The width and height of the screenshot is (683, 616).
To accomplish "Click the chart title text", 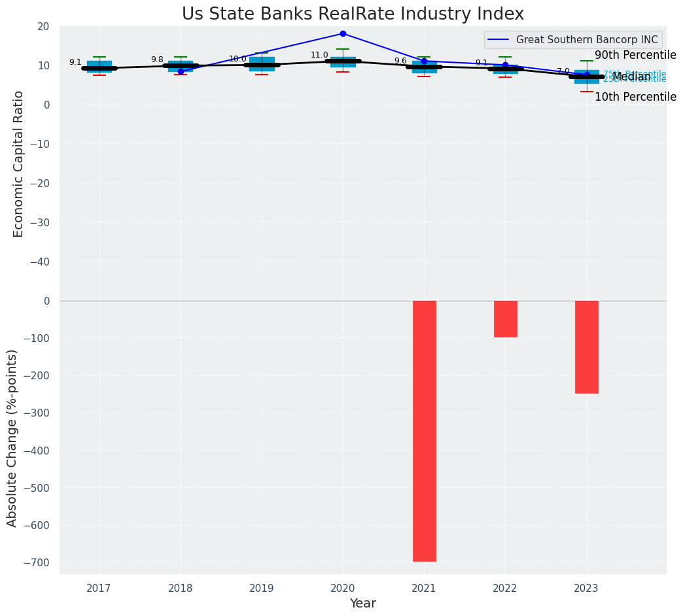I will 353,14.
